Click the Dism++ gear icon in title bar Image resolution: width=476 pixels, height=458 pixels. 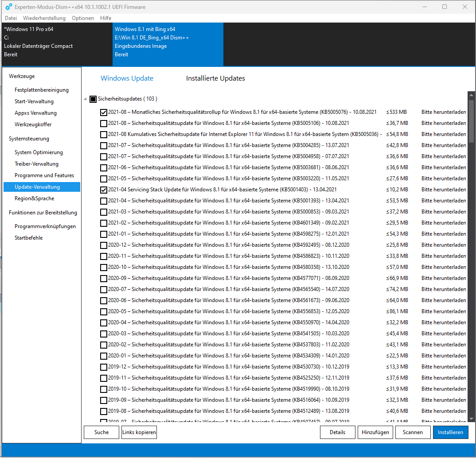9,7
